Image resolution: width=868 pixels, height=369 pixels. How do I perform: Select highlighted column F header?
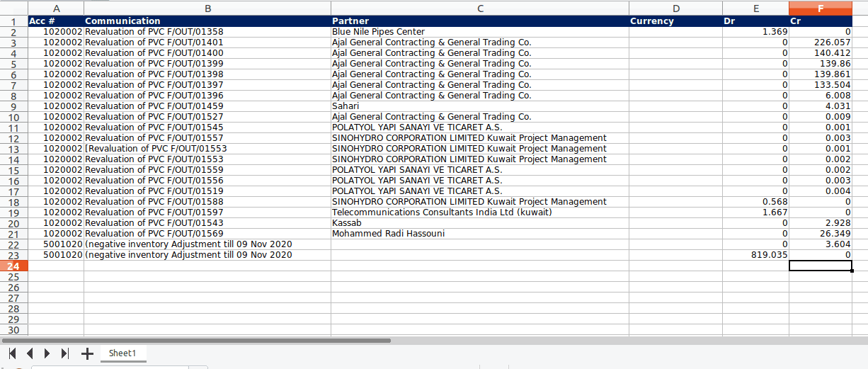(x=821, y=8)
